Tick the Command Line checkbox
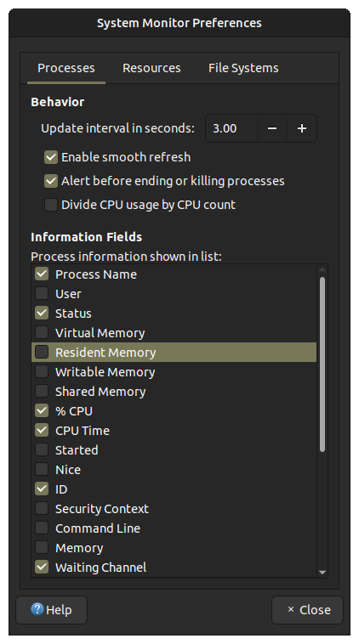The image size is (359, 644). pyautogui.click(x=42, y=528)
